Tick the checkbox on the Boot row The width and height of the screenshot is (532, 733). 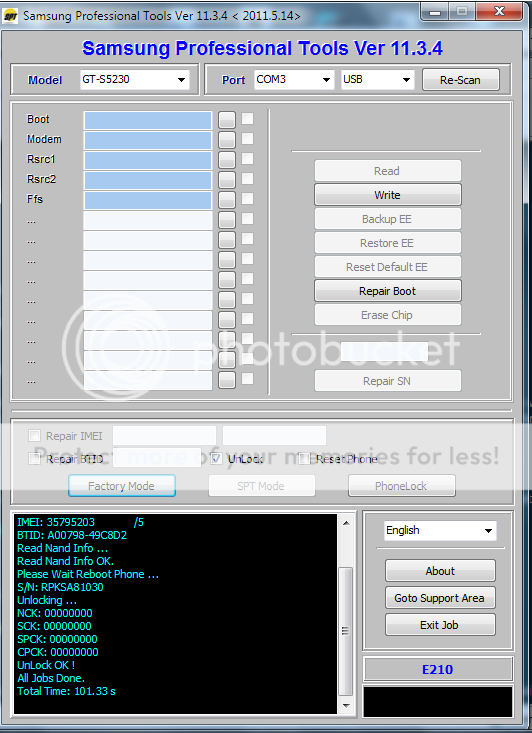coord(247,119)
